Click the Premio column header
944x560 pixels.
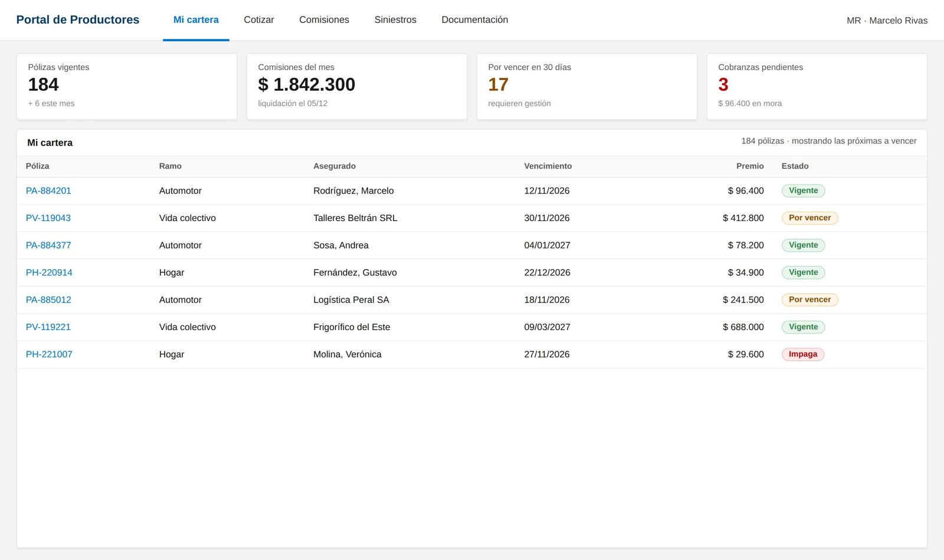750,166
